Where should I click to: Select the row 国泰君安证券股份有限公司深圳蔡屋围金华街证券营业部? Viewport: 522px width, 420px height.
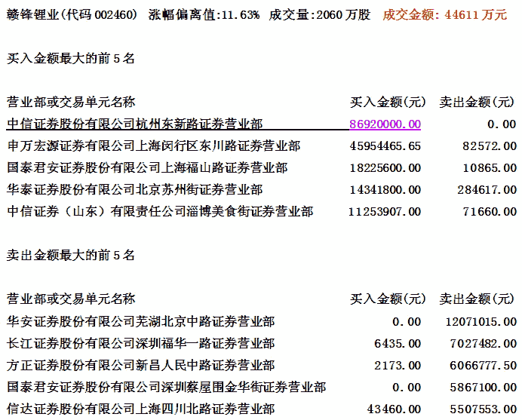(166, 387)
